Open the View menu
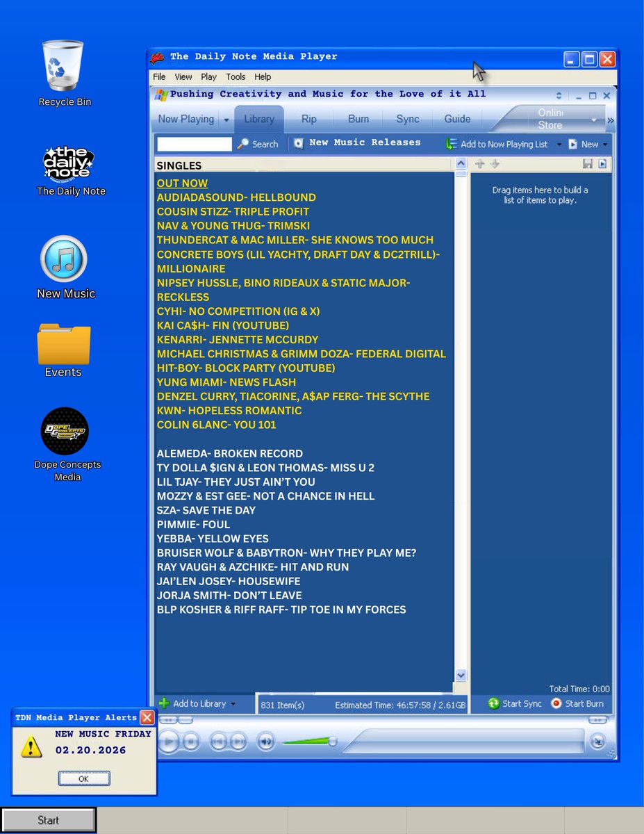This screenshot has height=834, width=644. coord(183,77)
